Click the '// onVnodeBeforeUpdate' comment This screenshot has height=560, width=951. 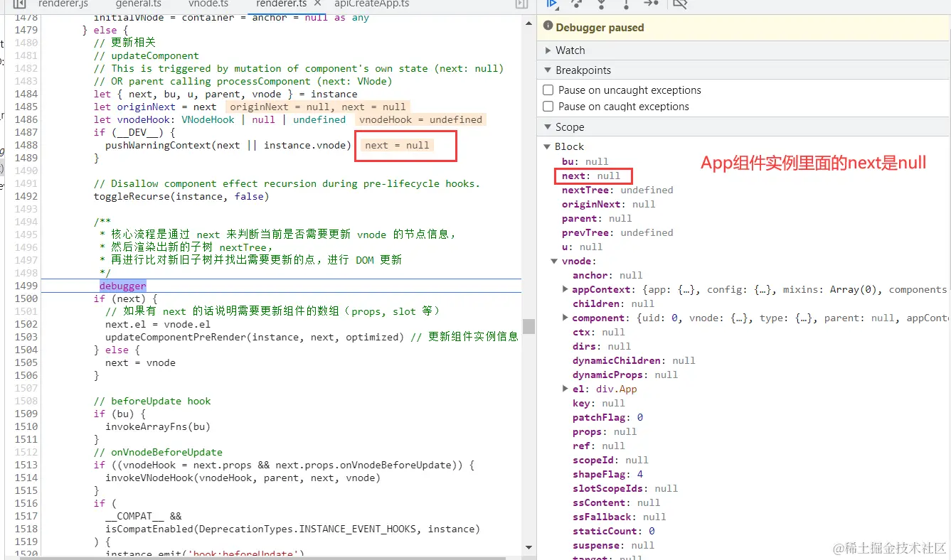point(158,452)
